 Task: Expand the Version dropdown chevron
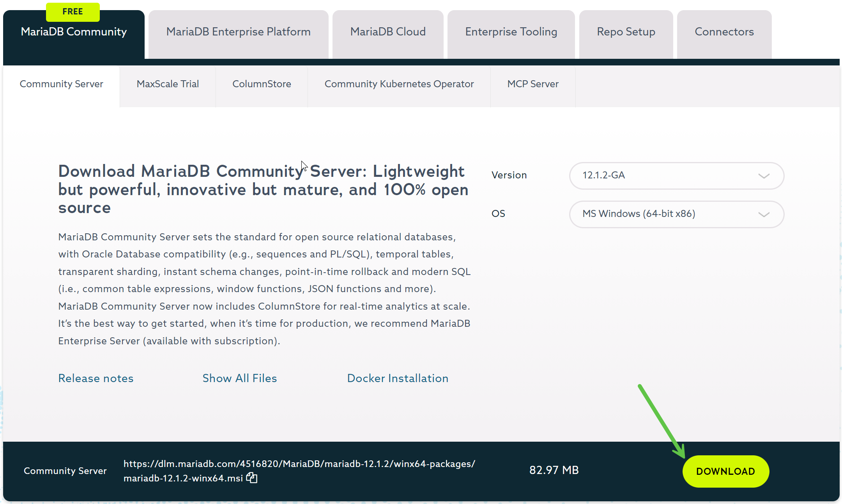coord(764,176)
